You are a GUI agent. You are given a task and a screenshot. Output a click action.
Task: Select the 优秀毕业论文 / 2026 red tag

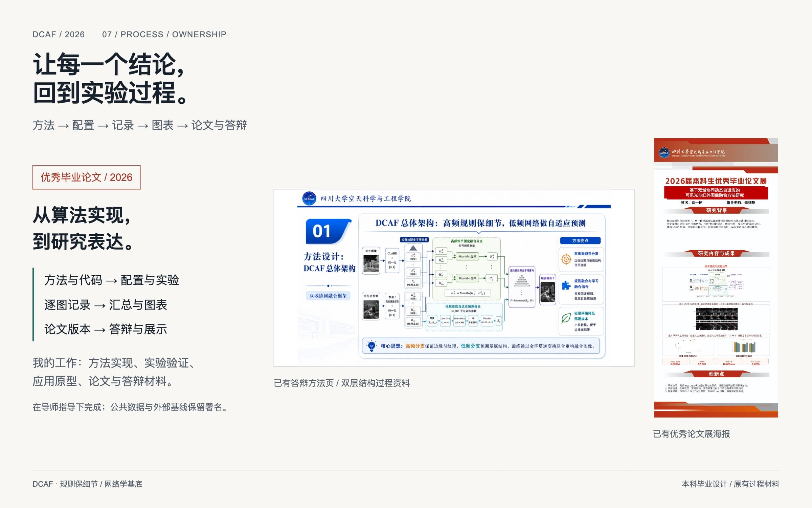point(86,177)
